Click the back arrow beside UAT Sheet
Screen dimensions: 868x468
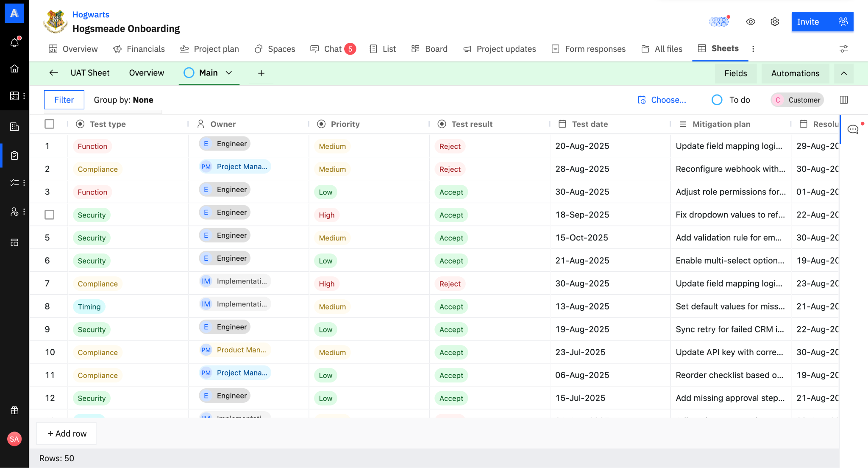[53, 73]
